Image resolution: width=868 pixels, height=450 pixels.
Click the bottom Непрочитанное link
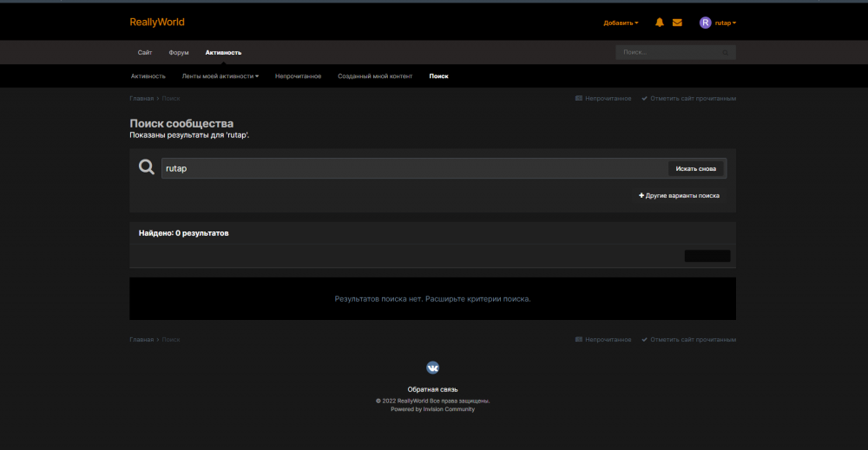tap(603, 339)
